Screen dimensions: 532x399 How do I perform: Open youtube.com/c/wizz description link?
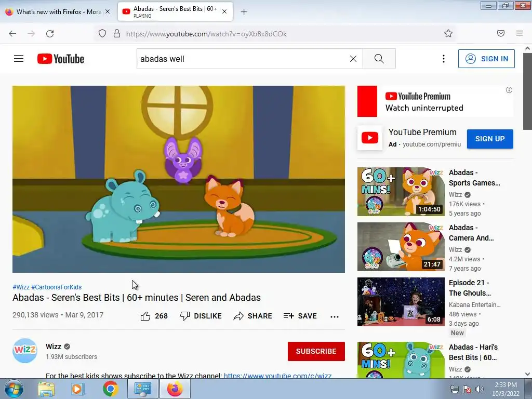point(277,376)
